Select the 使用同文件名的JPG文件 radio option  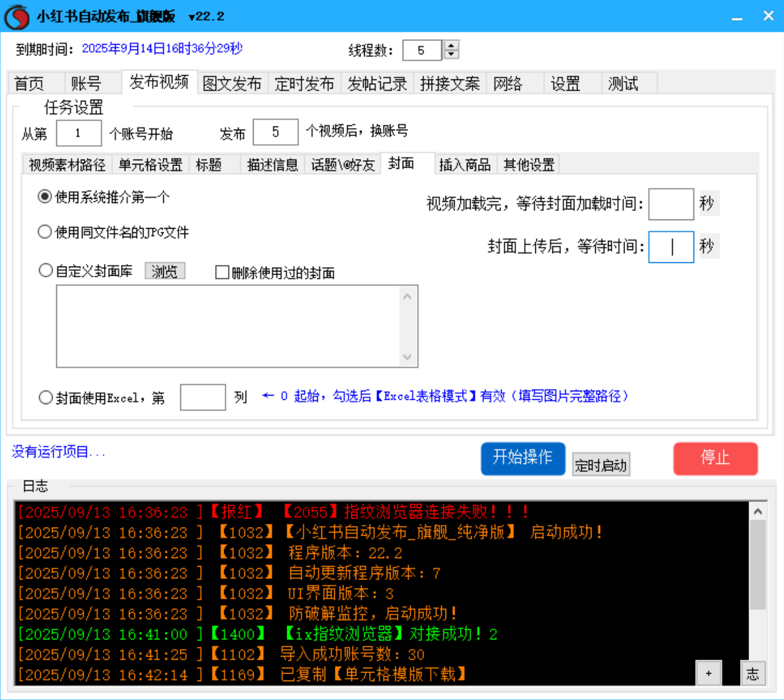[x=45, y=232]
